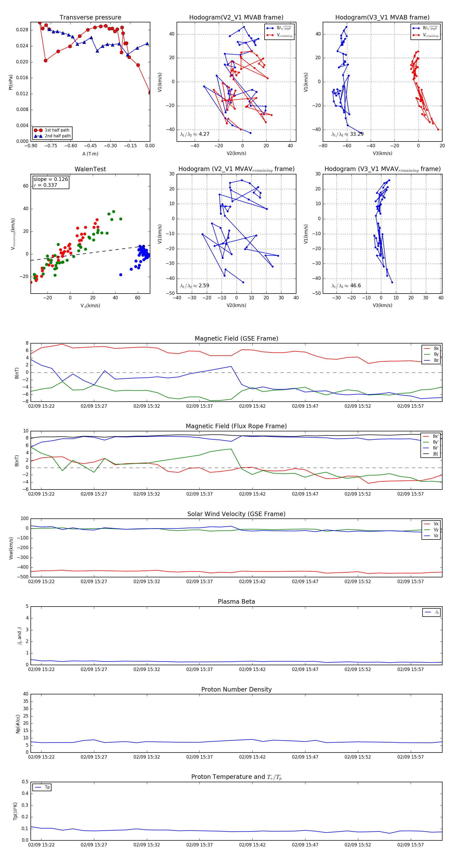Click the B/√μ0ρ legend entry in V3_V1 MVAB hodogram
Viewport: 473px width, 868px height.
click(x=425, y=28)
